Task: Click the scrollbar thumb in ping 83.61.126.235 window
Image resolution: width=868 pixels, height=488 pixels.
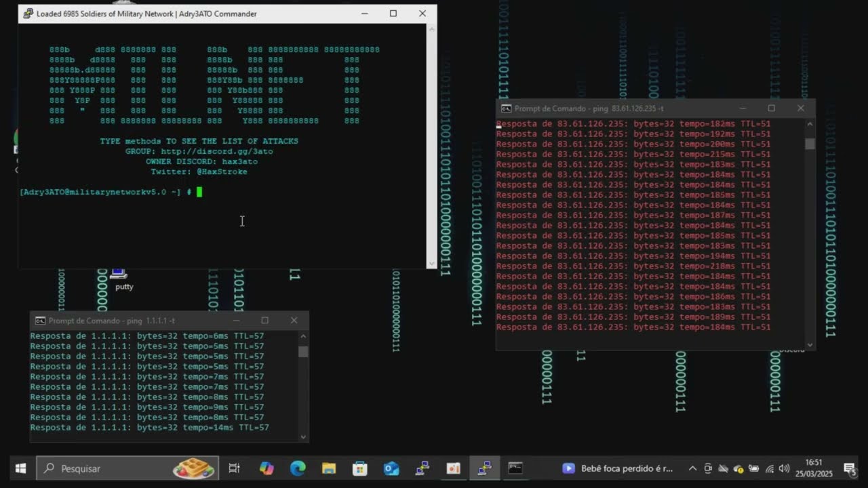Action: 810,144
